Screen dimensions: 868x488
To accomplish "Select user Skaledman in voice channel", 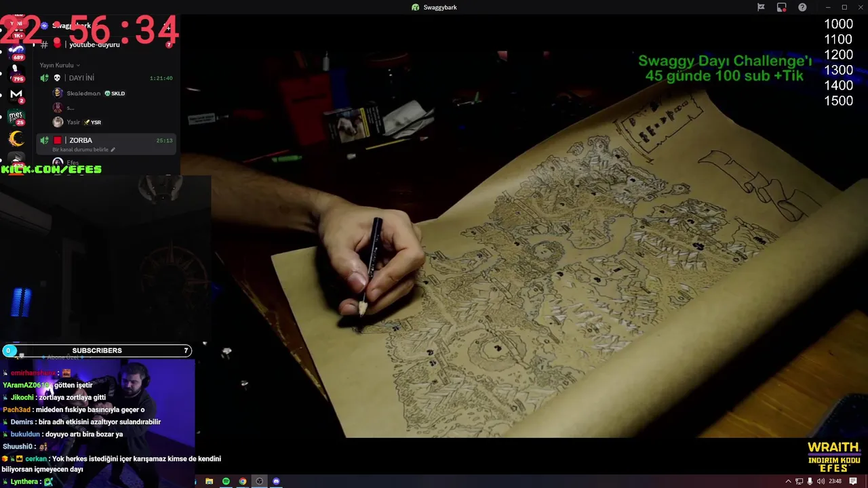I will click(83, 94).
